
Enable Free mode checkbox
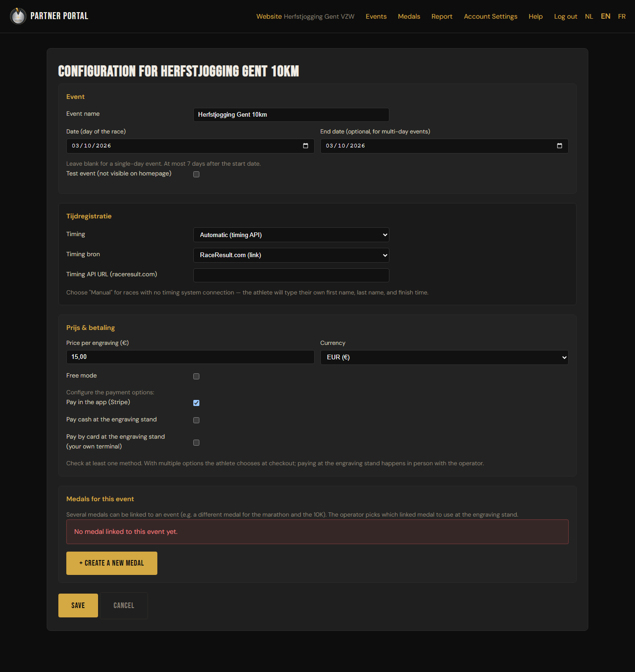point(196,376)
